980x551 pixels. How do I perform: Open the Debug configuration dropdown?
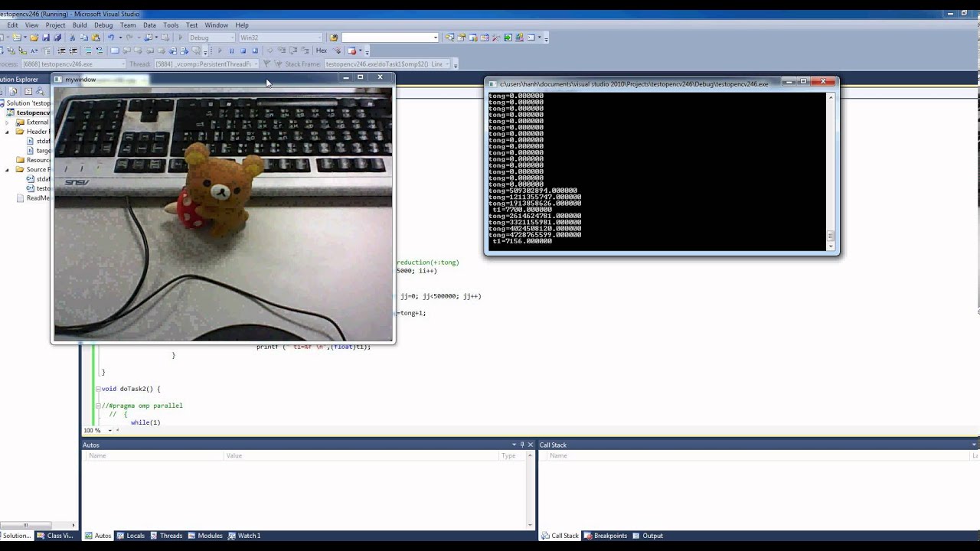coord(232,37)
